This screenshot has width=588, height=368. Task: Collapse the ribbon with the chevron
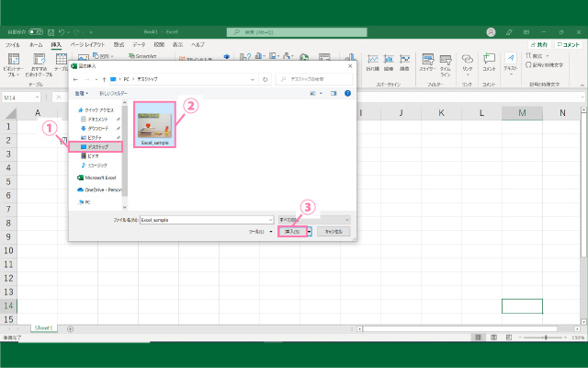pyautogui.click(x=582, y=86)
